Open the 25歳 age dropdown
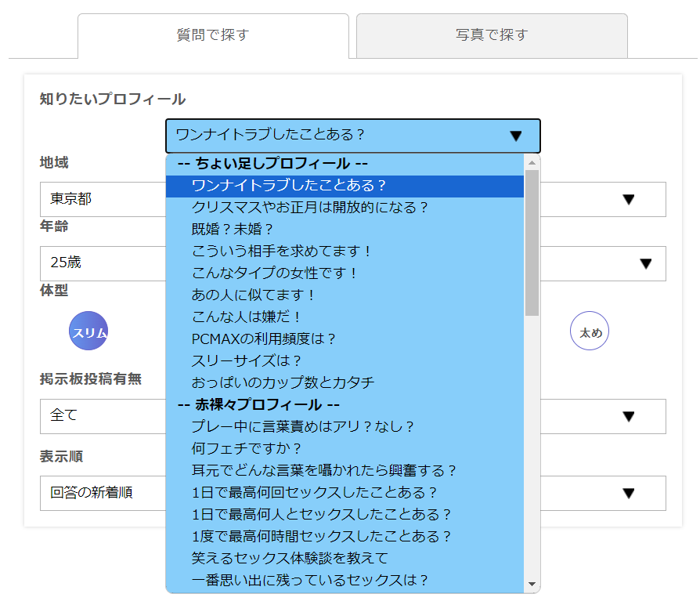700x612 pixels. [x=645, y=263]
